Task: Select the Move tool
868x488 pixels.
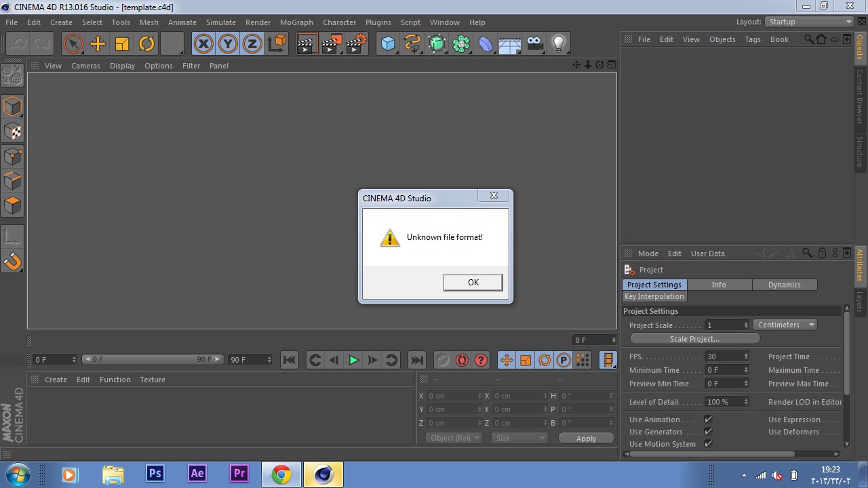Action: click(x=98, y=44)
